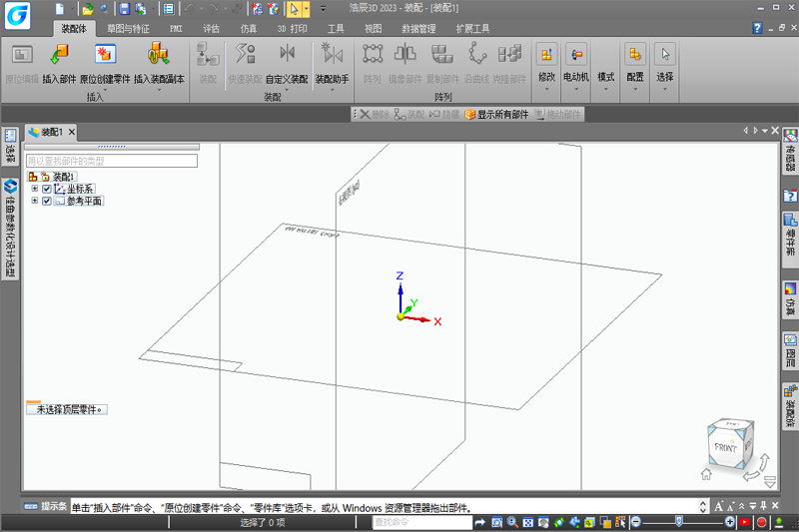Screen dimensions: 799x532
Task: Open the document tab list dropdown arrow
Action: pyautogui.click(x=765, y=131)
